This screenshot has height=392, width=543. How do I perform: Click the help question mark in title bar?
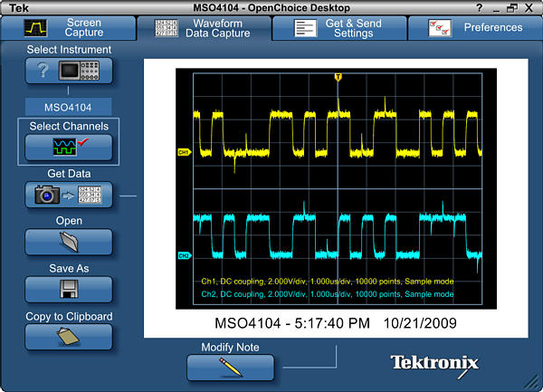pos(480,7)
